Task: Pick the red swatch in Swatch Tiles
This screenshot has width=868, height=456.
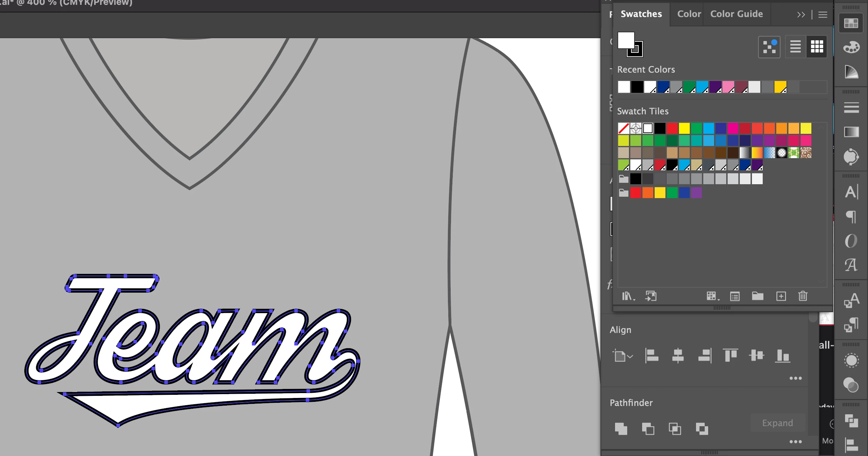Action: point(672,128)
